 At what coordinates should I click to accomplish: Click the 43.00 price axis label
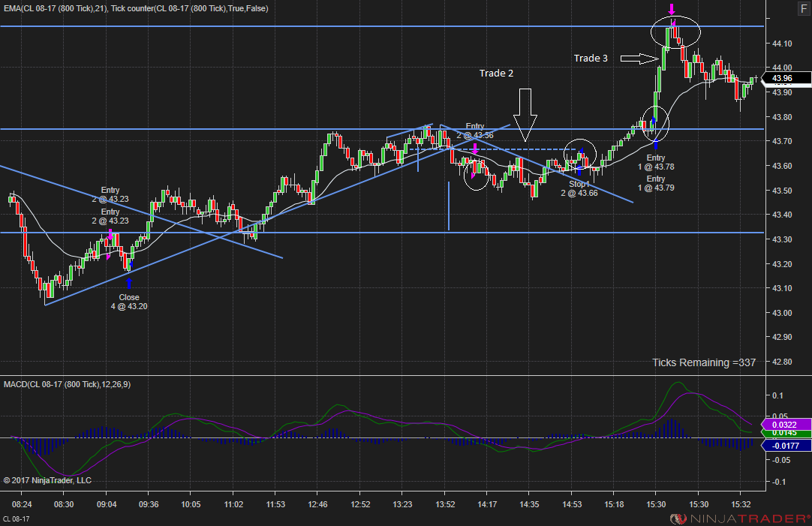tap(782, 313)
